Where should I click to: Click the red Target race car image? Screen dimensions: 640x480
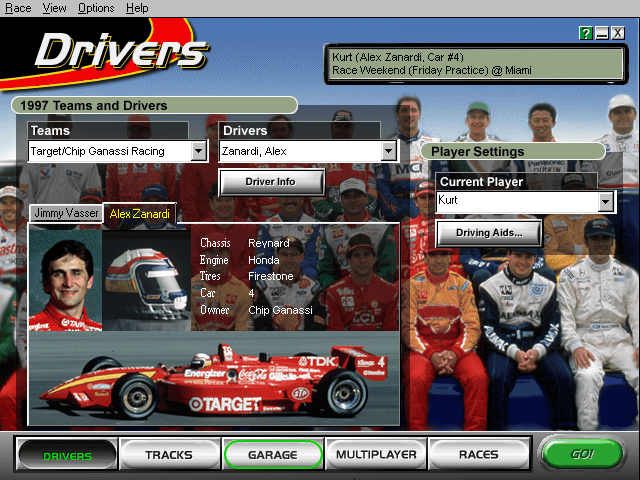pyautogui.click(x=214, y=378)
